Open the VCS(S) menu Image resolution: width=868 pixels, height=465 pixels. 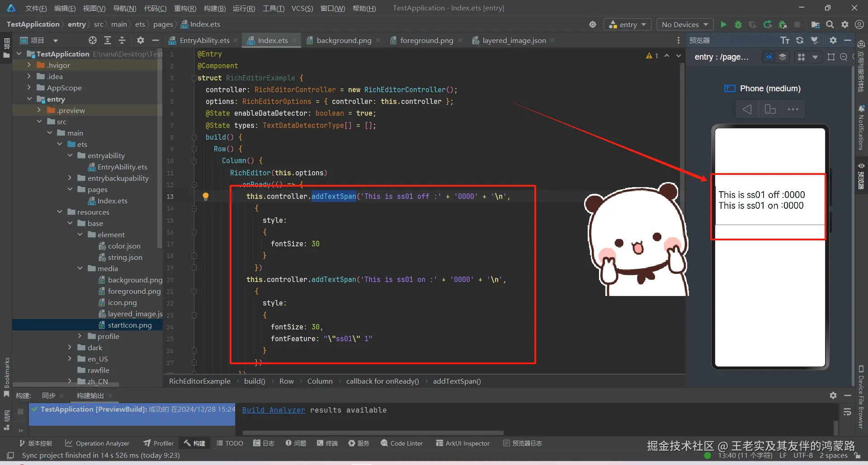pos(302,8)
